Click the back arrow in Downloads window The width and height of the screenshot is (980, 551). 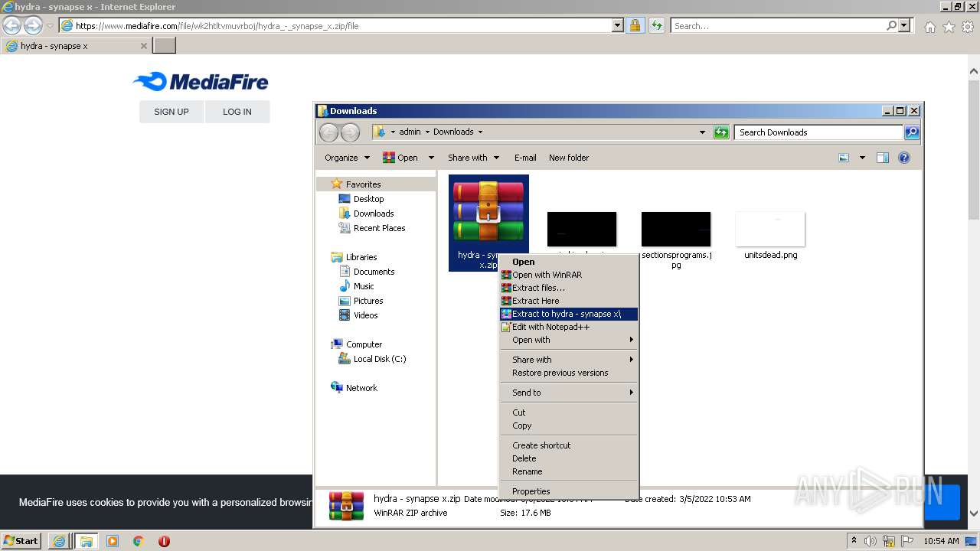[328, 132]
